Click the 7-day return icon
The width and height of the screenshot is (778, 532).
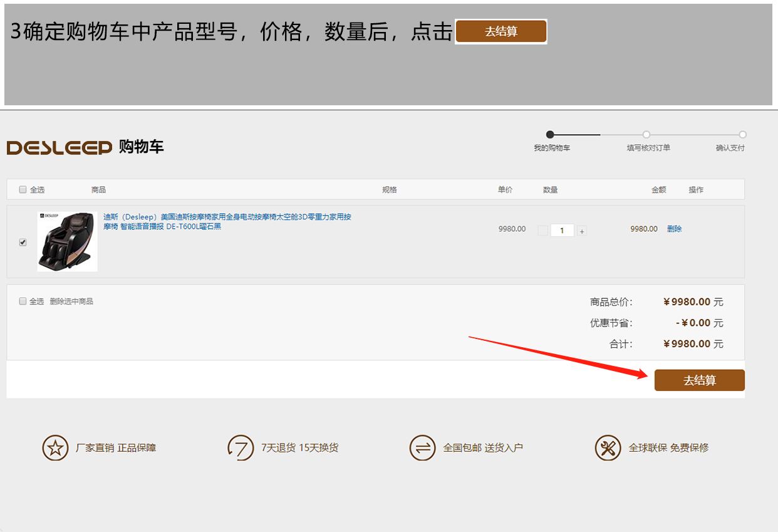click(241, 448)
